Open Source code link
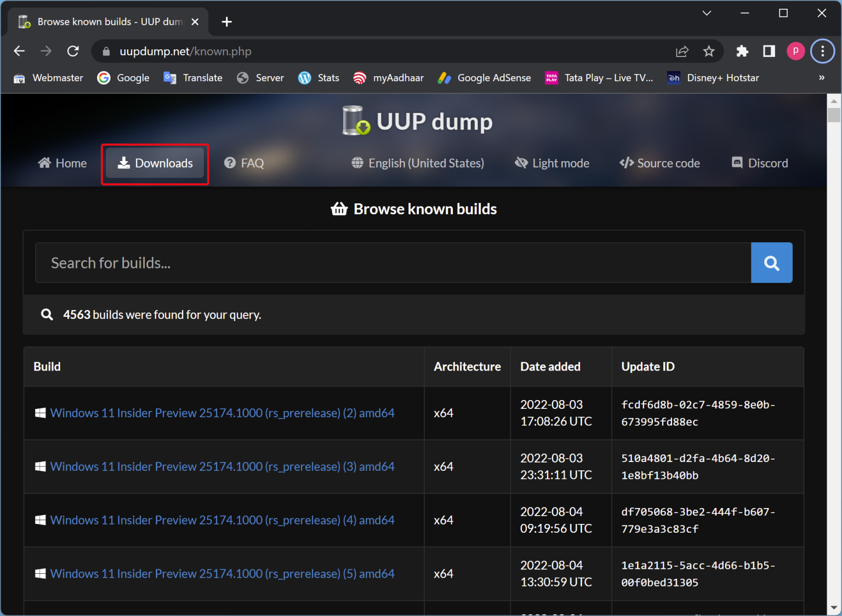The image size is (842, 616). pos(659,163)
